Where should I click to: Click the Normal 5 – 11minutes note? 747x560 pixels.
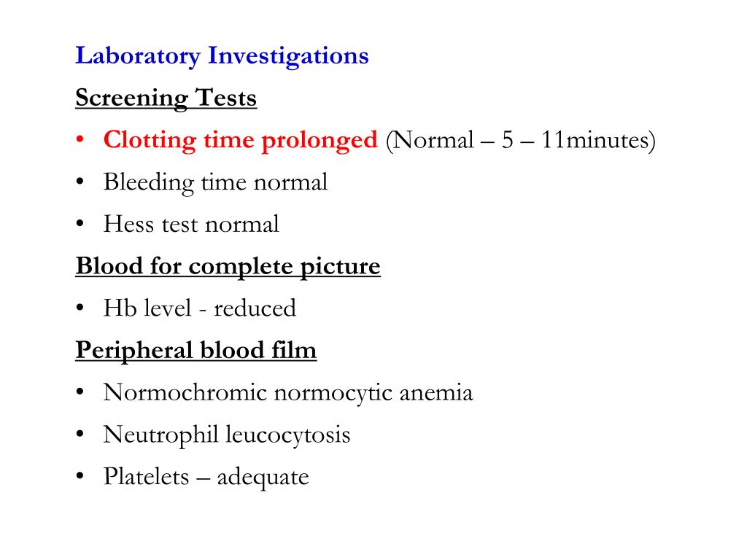point(521,141)
